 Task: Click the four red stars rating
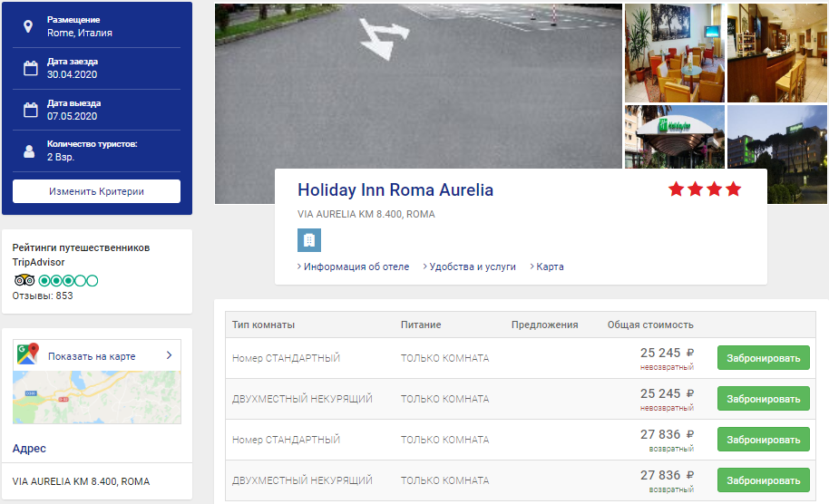[705, 189]
